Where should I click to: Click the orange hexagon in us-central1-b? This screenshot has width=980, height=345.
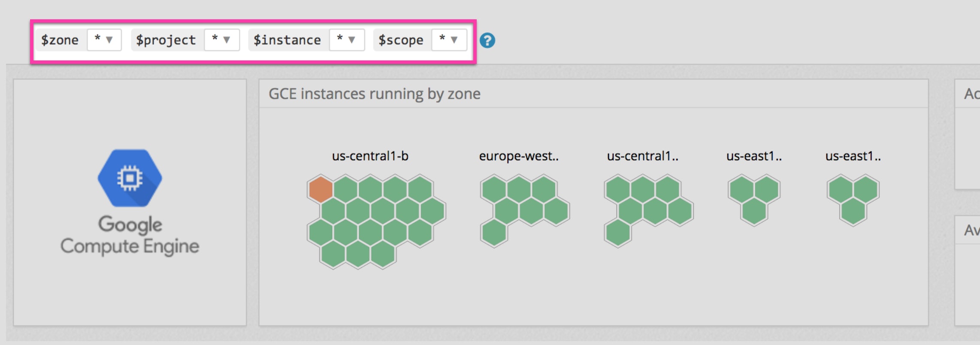click(320, 189)
